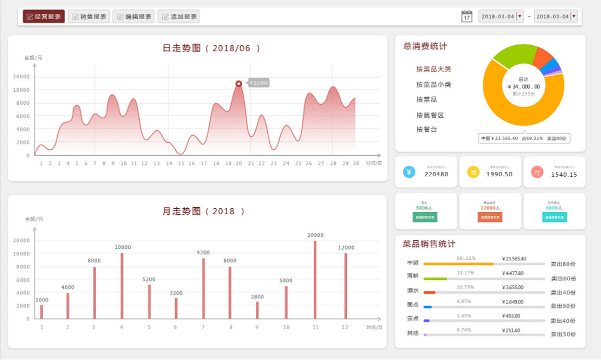Click the pink circle icon beside 1540.15
Image resolution: width=601 pixels, height=360 pixels.
537,172
